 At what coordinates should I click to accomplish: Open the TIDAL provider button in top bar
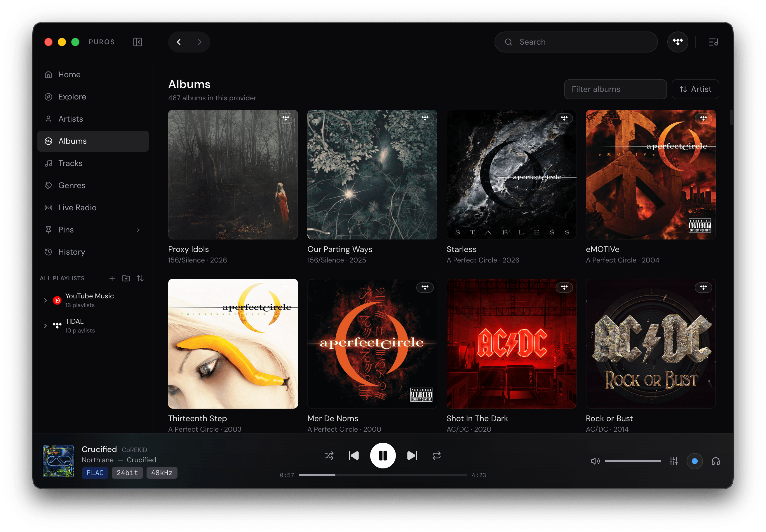677,42
